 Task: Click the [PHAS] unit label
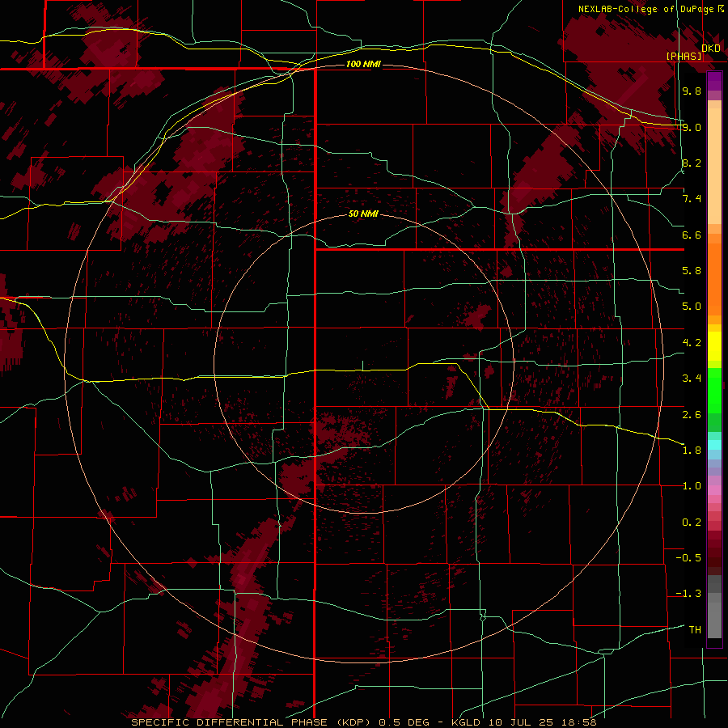coord(684,56)
